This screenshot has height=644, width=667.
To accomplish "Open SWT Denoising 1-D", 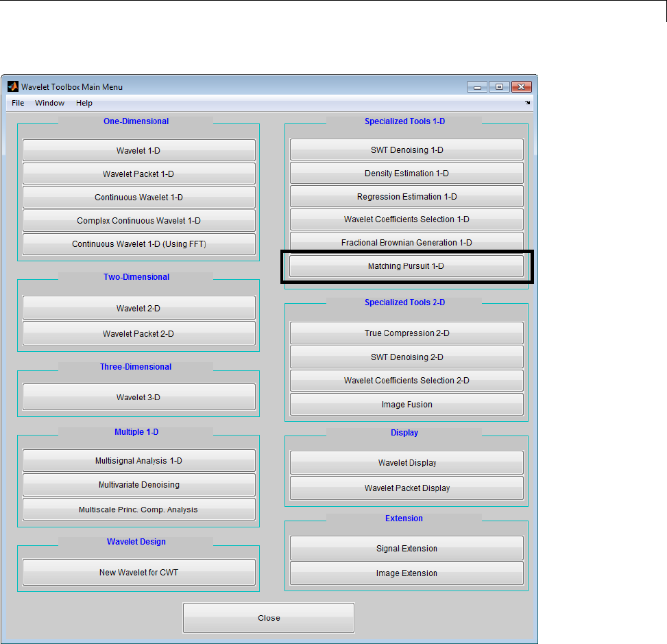I will 407,150.
